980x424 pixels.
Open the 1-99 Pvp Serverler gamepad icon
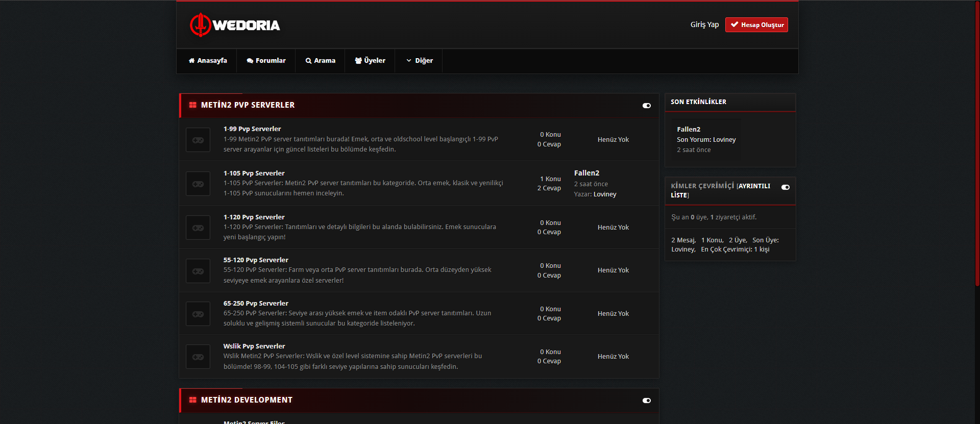point(198,140)
